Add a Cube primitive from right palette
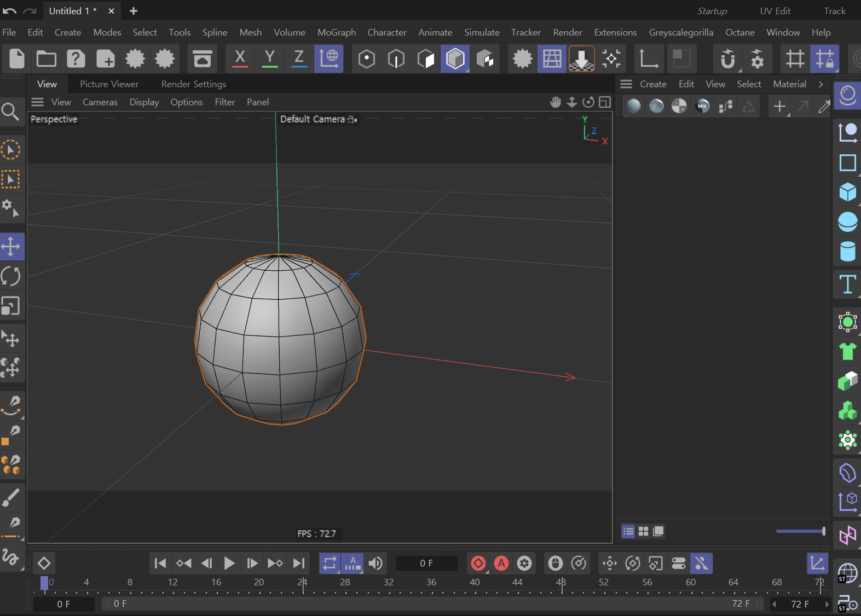 [x=847, y=192]
